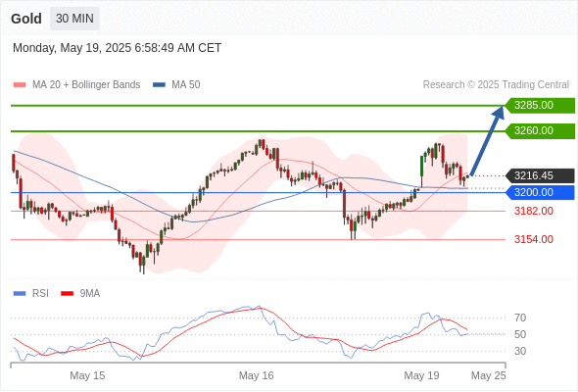Click the May 16 date axis label
The width and height of the screenshot is (578, 392).
click(257, 375)
